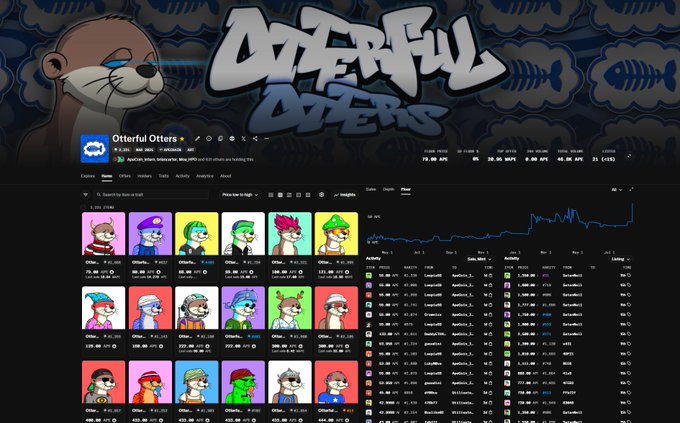Open the ApeCoin_Intern holder link
This screenshot has height=423, width=680.
coord(141,160)
